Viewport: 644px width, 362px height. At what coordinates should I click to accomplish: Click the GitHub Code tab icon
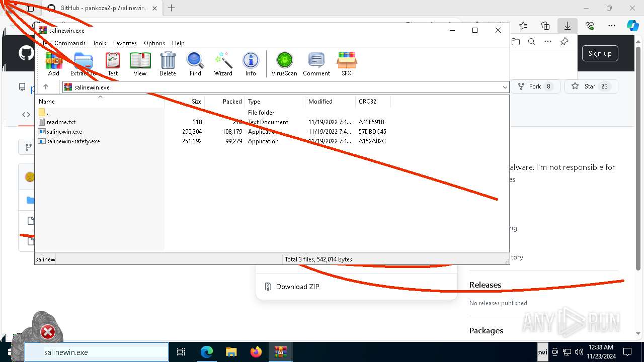[x=26, y=115]
